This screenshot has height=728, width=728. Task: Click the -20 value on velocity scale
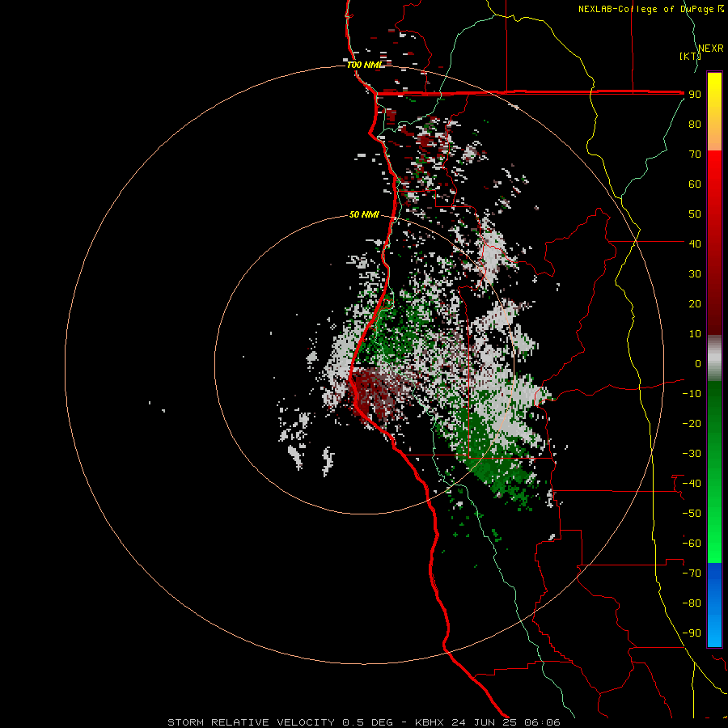pos(692,423)
